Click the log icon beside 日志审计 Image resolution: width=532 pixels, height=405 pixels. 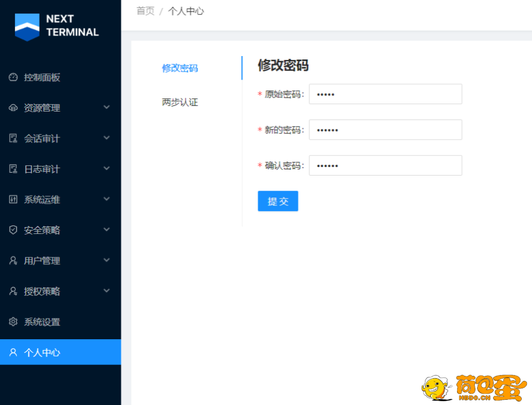[13, 169]
